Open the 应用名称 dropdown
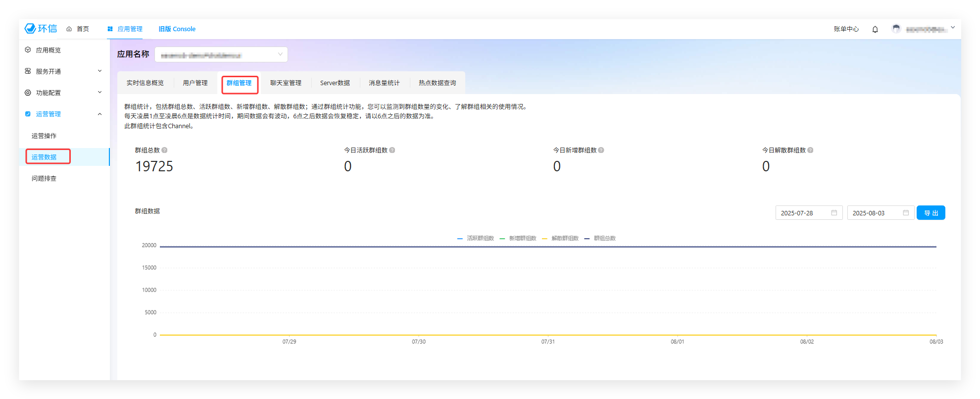 (x=221, y=54)
